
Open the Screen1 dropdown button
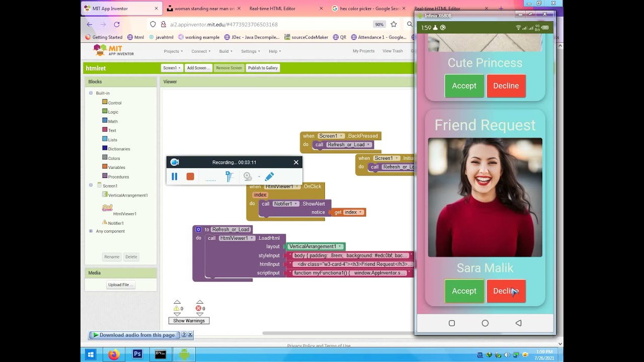pos(172,68)
